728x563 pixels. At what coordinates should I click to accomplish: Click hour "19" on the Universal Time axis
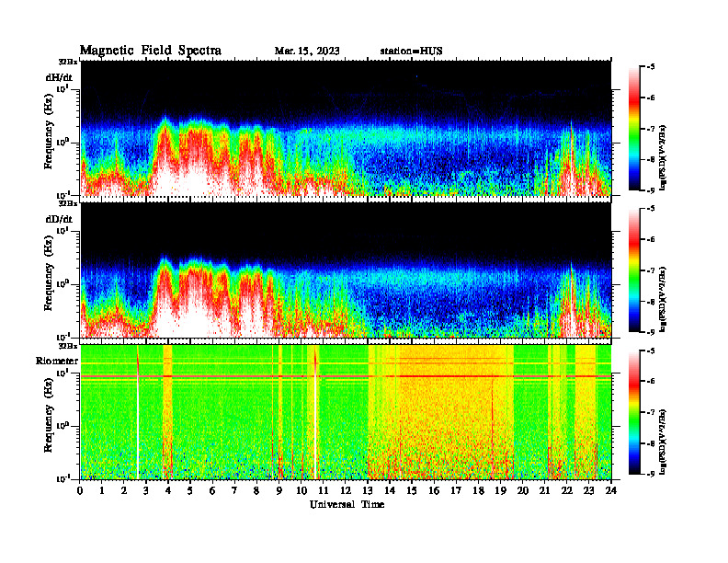(x=500, y=491)
